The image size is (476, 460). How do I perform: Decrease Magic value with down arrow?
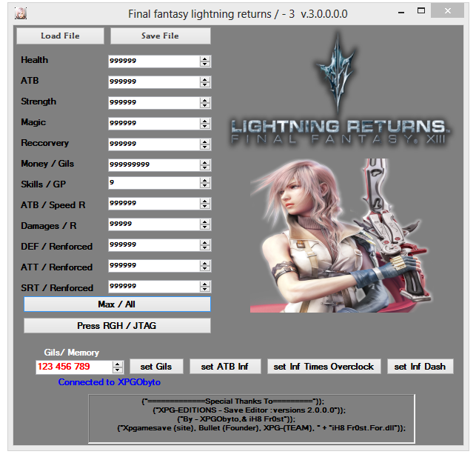point(205,126)
